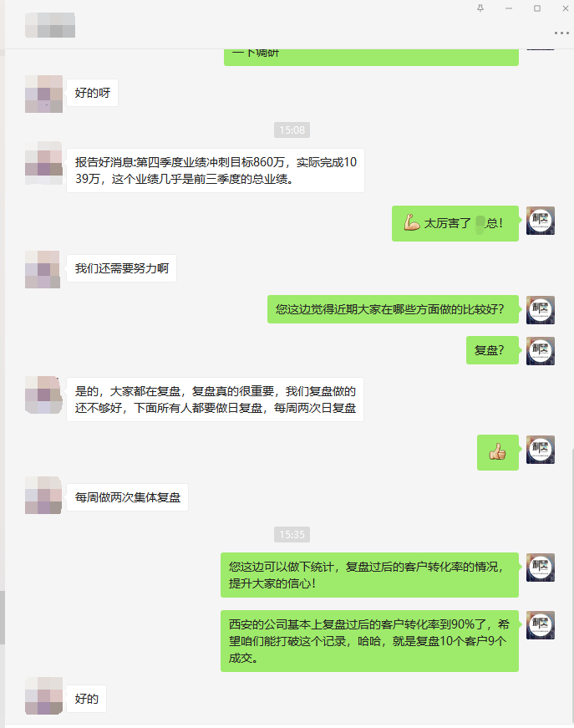Minimize the chat window
Viewport: 574px width, 728px height.
click(x=509, y=8)
